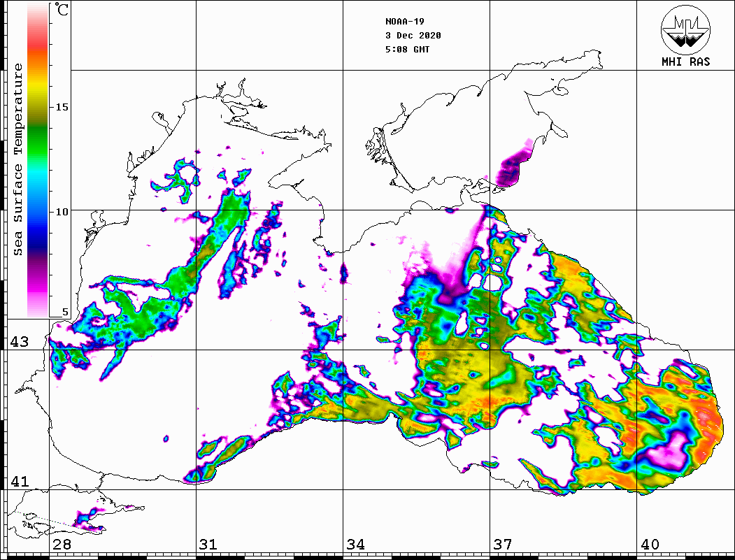735x560 pixels.
Task: Click the 10 tick label on colorbar
Action: click(x=62, y=212)
